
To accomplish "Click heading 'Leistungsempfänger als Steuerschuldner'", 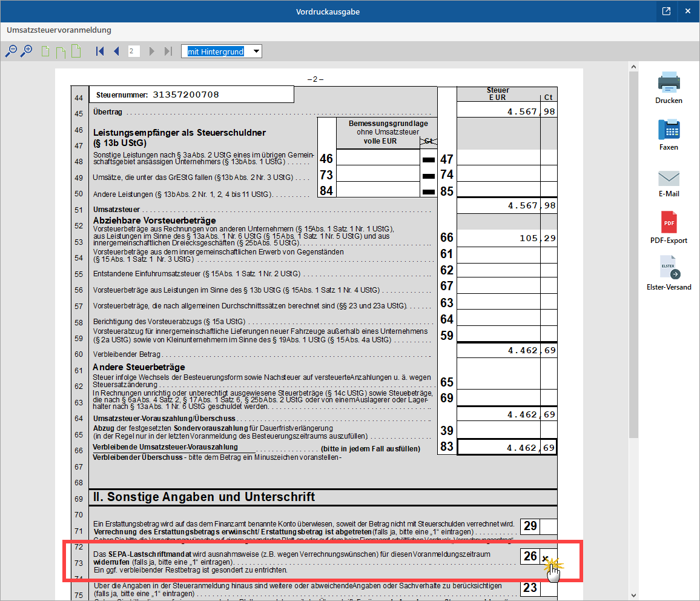I will tap(179, 133).
